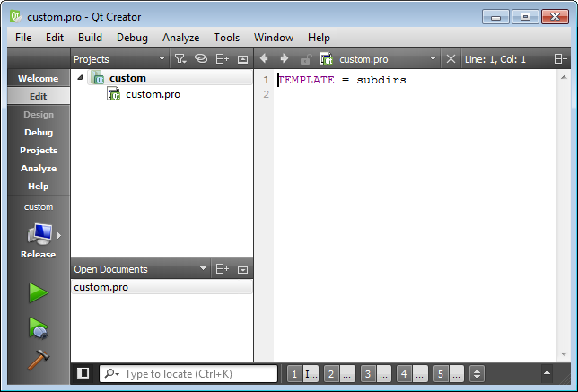Click editor scrollbar down arrow
Image resolution: width=578 pixels, height=392 pixels.
pos(564,354)
